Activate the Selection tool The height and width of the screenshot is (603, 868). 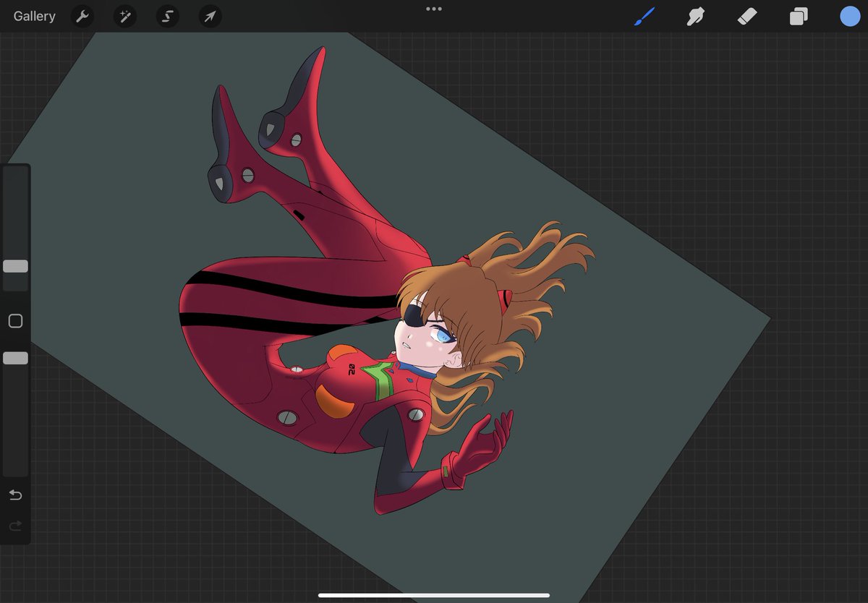(168, 16)
